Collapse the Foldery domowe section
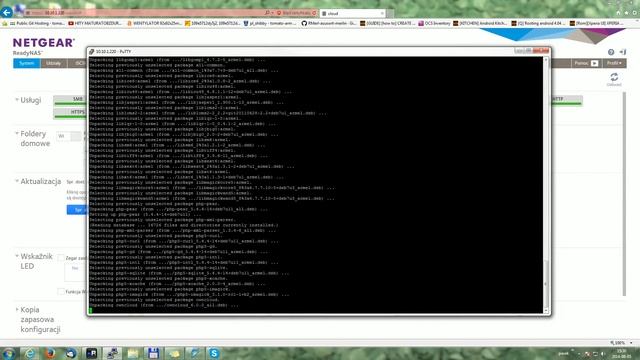Viewport: 640px width, 360px height. click(x=17, y=133)
